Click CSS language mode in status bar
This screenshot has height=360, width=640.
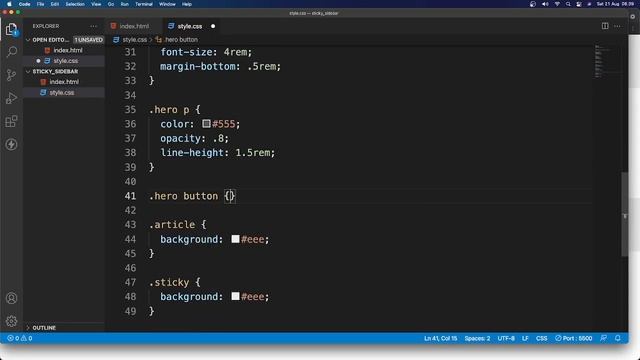[x=542, y=338]
